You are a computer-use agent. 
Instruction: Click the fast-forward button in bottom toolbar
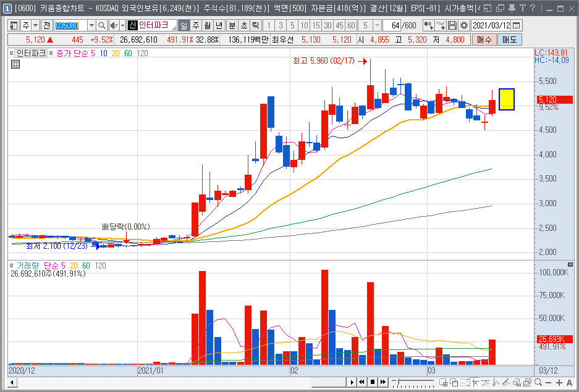click(x=383, y=382)
